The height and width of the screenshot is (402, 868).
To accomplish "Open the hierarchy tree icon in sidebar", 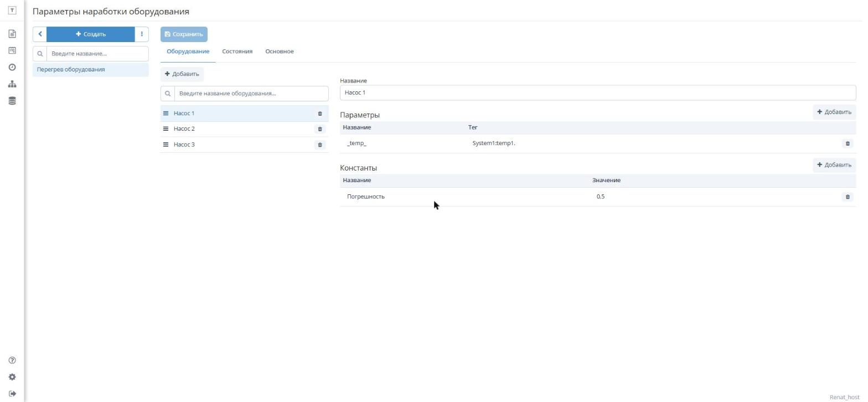I will (12, 84).
